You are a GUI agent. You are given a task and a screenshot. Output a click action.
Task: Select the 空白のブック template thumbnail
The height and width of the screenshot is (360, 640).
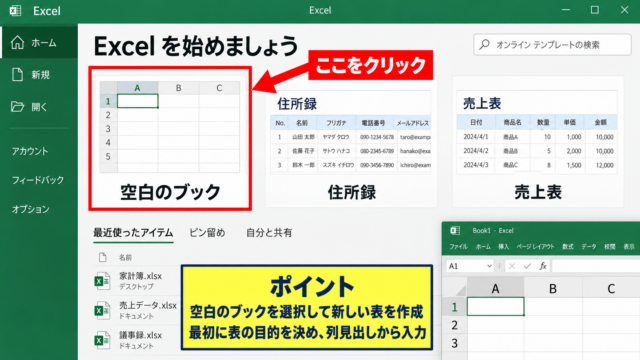170,138
